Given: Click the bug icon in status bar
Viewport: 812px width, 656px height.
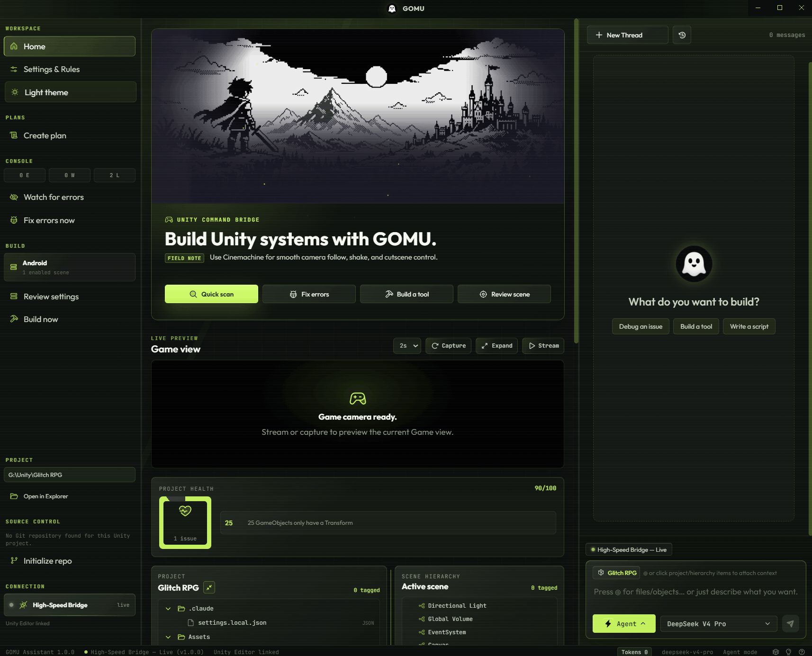Looking at the screenshot, I should pos(776,652).
